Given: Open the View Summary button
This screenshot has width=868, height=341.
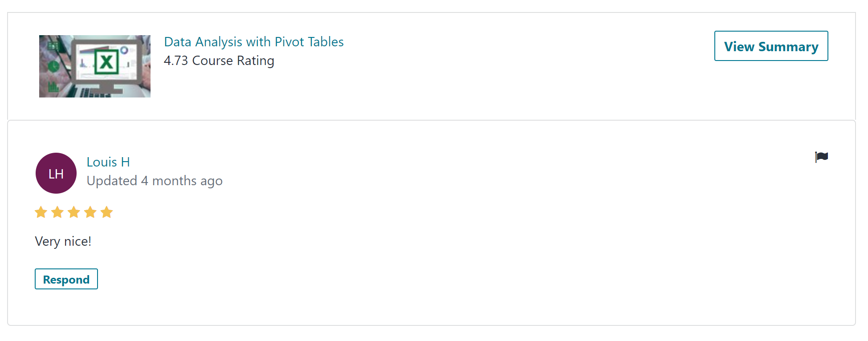Looking at the screenshot, I should 771,46.
